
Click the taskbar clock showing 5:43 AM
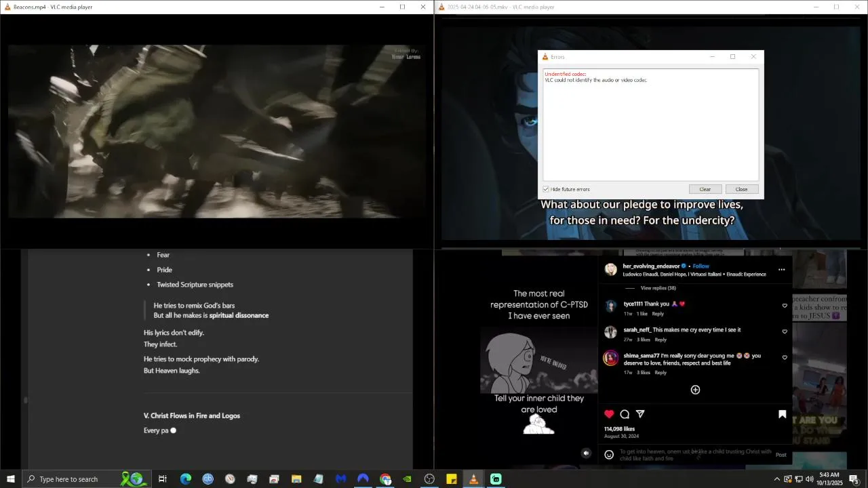click(x=829, y=479)
